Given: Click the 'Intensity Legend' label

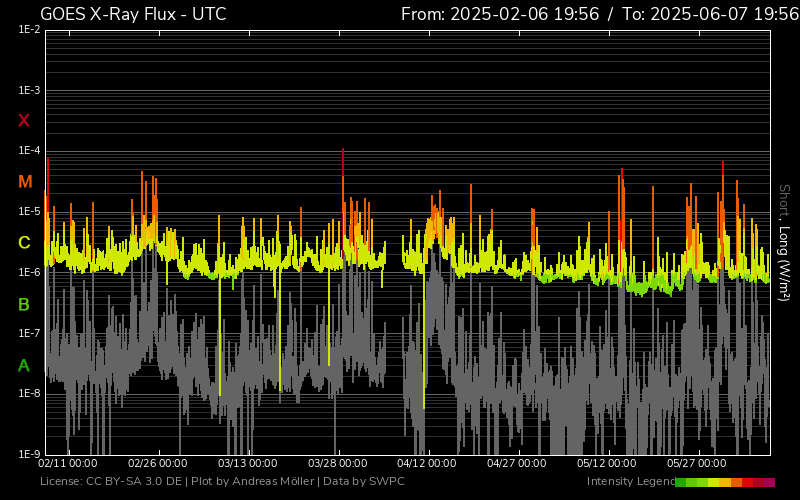Looking at the screenshot, I should point(631,481).
